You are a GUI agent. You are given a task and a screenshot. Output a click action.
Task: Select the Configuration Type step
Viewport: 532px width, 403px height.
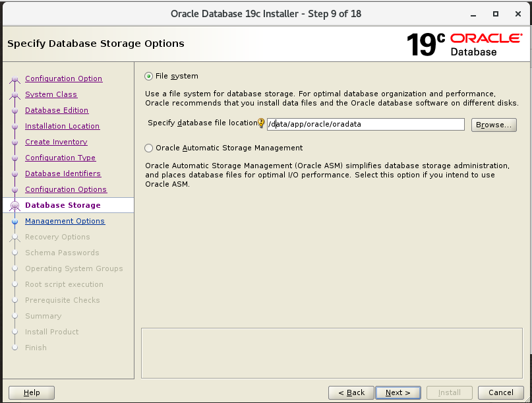[x=60, y=158]
